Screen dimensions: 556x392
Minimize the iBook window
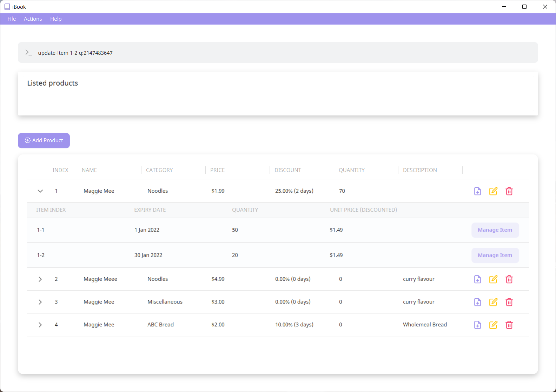pos(504,7)
